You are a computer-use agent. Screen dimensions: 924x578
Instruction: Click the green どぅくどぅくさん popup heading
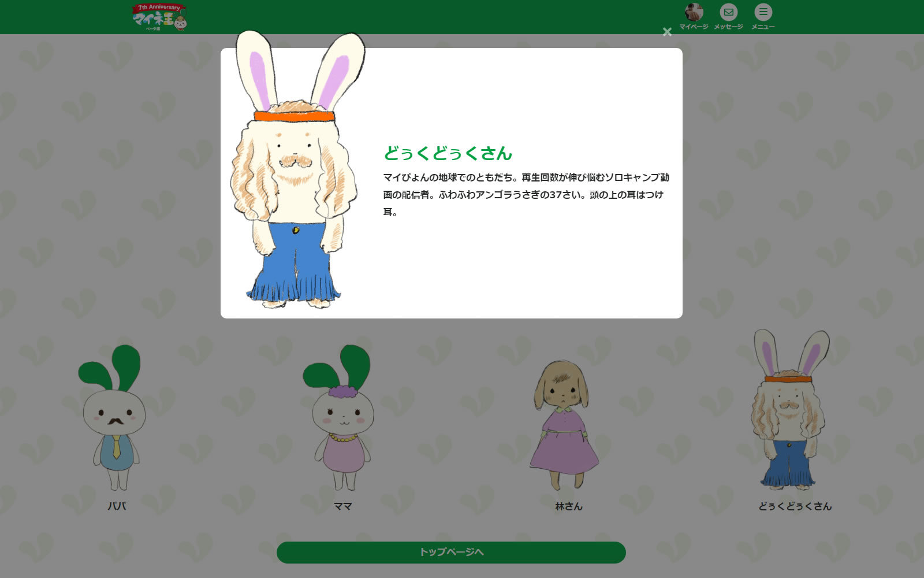point(448,153)
